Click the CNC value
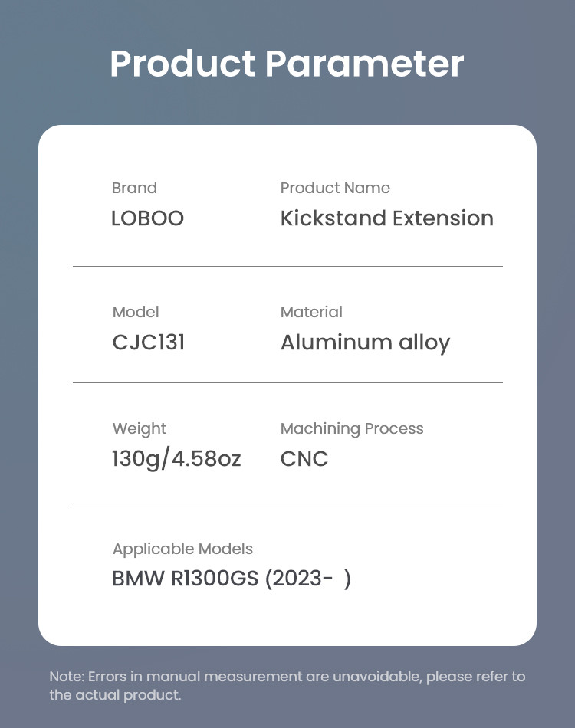The height and width of the screenshot is (728, 575). click(x=304, y=459)
